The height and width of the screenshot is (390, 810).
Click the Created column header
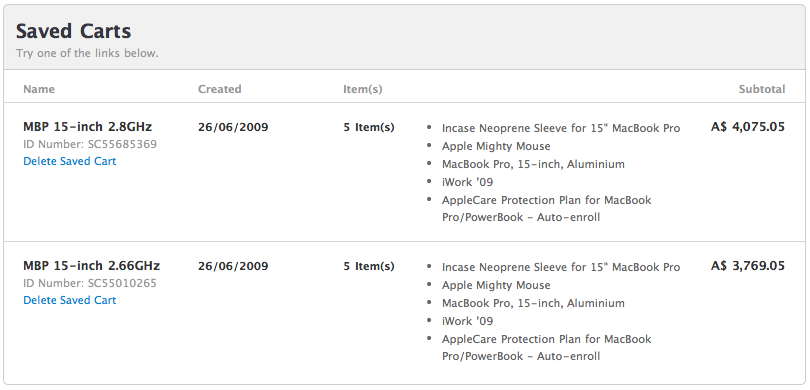pos(220,89)
